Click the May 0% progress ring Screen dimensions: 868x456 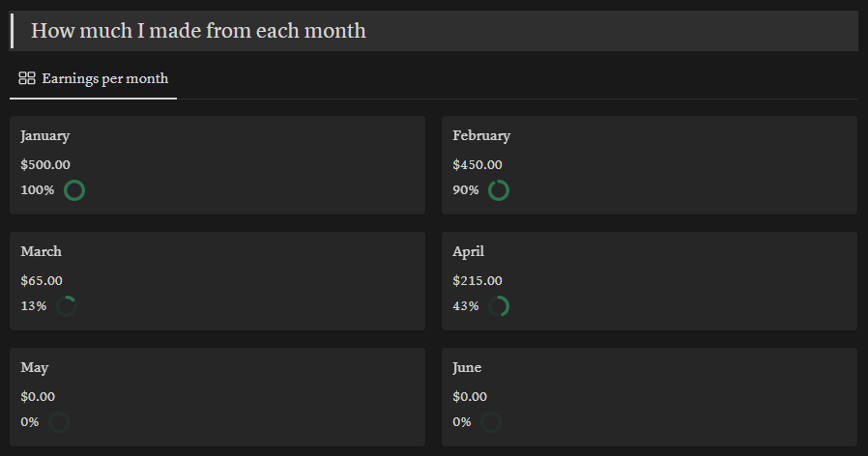(59, 422)
